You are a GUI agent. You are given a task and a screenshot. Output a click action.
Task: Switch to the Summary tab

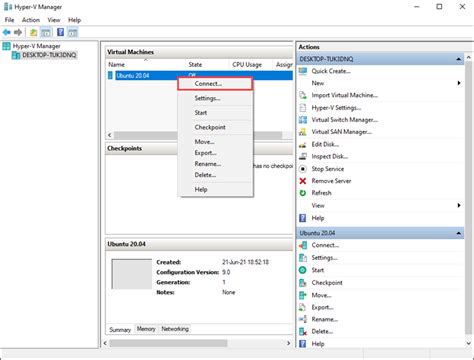pyautogui.click(x=120, y=329)
